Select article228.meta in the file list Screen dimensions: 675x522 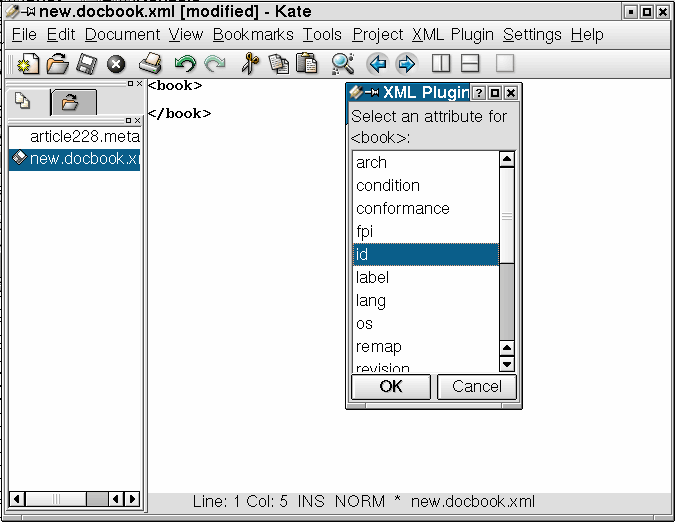click(x=84, y=136)
